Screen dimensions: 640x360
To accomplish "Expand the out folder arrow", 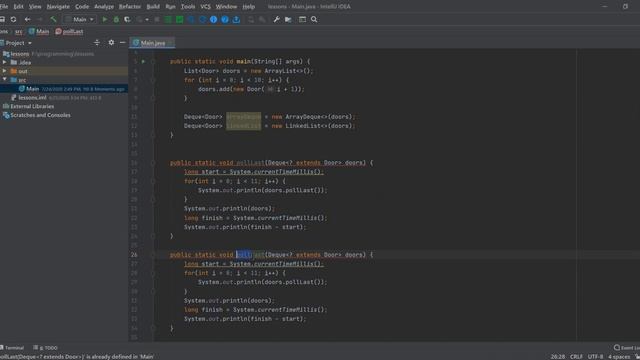I will 4,71.
